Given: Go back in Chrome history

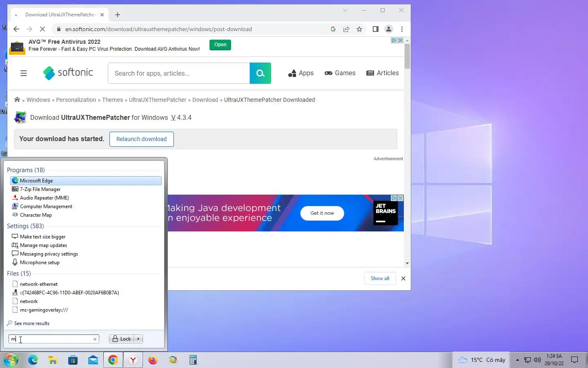Looking at the screenshot, I should pyautogui.click(x=16, y=29).
